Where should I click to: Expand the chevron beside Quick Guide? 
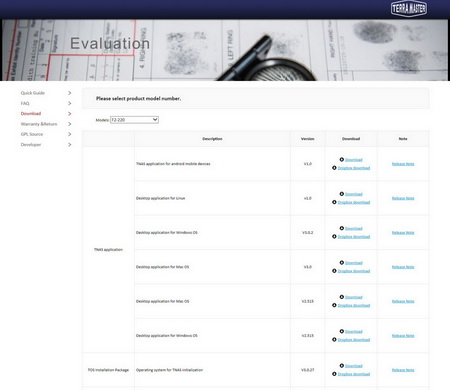click(69, 93)
